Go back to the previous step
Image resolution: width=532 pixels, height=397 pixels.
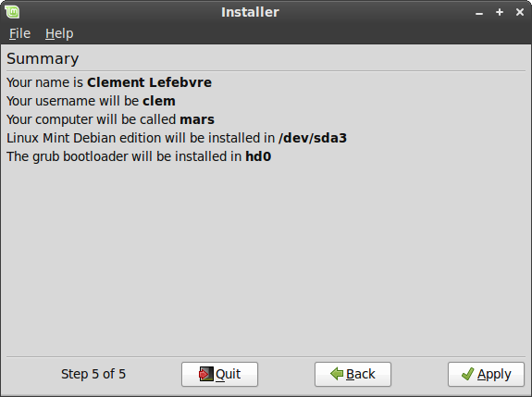[353, 374]
